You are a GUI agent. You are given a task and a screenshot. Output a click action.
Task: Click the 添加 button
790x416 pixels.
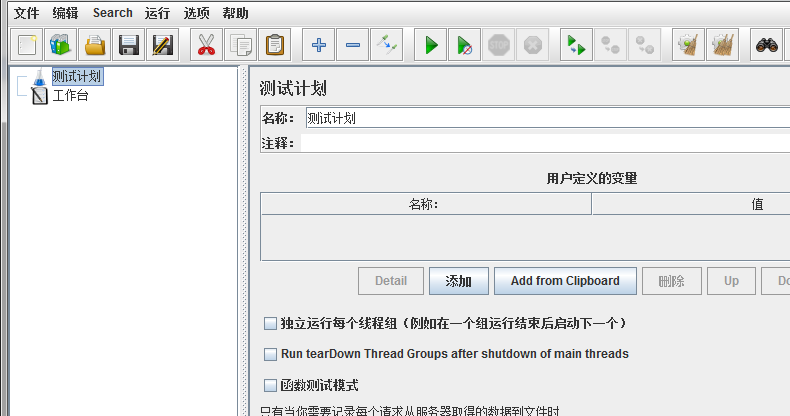click(x=458, y=281)
